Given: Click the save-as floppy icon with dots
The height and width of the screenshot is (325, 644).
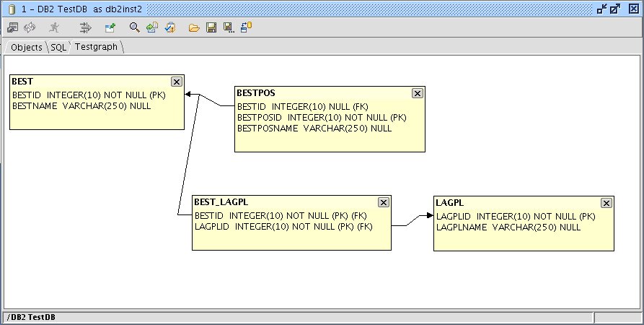Looking at the screenshot, I should [229, 27].
